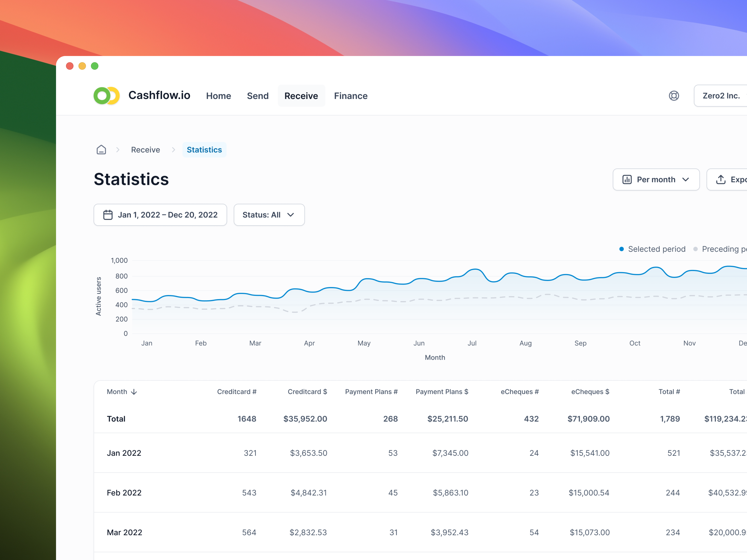Open the Jan 1 – Dec 20 date range picker

(160, 215)
